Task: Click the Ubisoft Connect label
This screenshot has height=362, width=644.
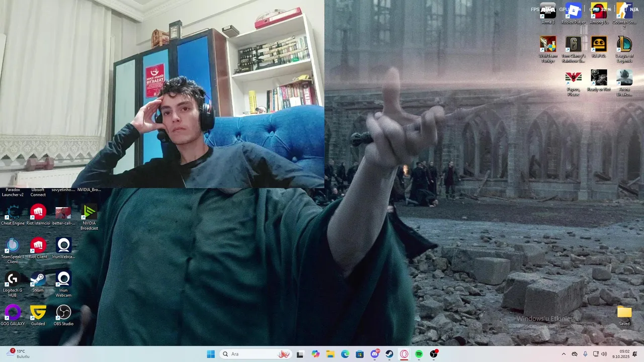Action: pos(38,192)
